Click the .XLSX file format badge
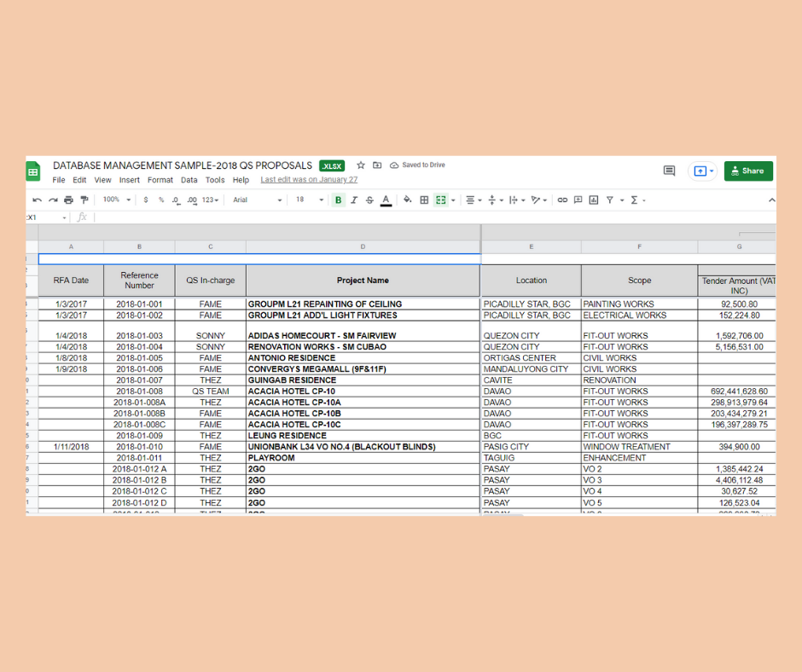The width and height of the screenshot is (802, 672). 332,166
